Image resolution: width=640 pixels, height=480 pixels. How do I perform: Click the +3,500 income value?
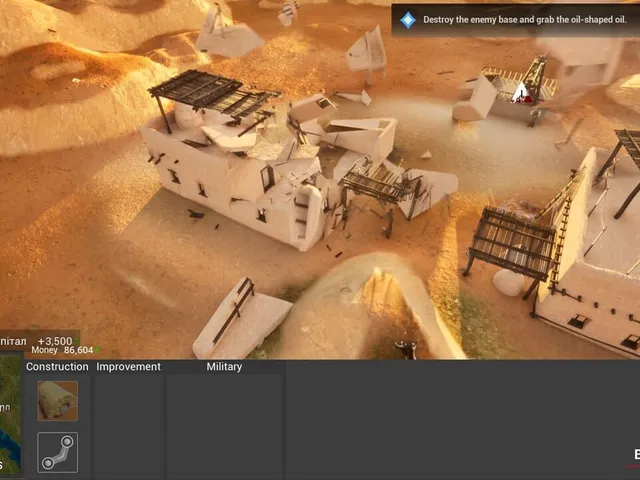(55, 341)
